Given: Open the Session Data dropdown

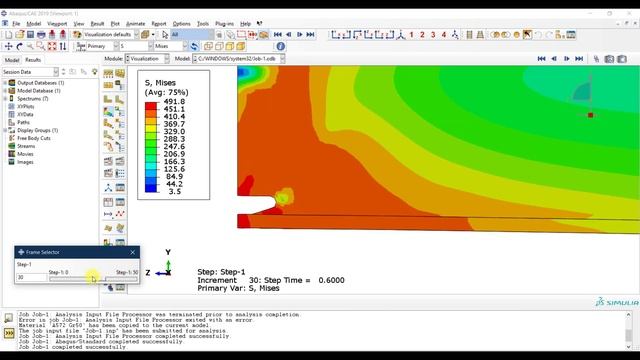Looking at the screenshot, I should point(30,72).
